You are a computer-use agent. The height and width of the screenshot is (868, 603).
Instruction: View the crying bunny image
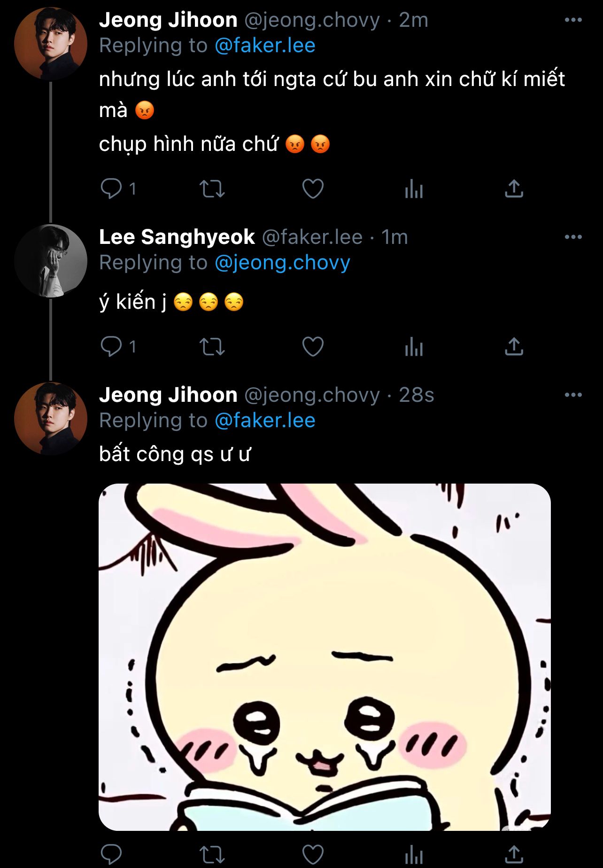tap(325, 657)
